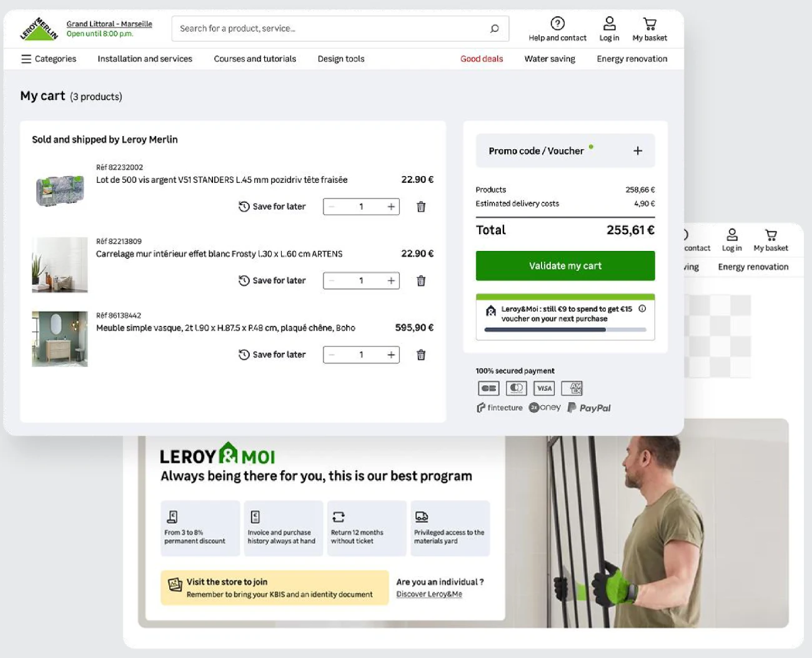Decrease quantity of Lot de 500 vis
The width and height of the screenshot is (812, 658).
click(332, 207)
